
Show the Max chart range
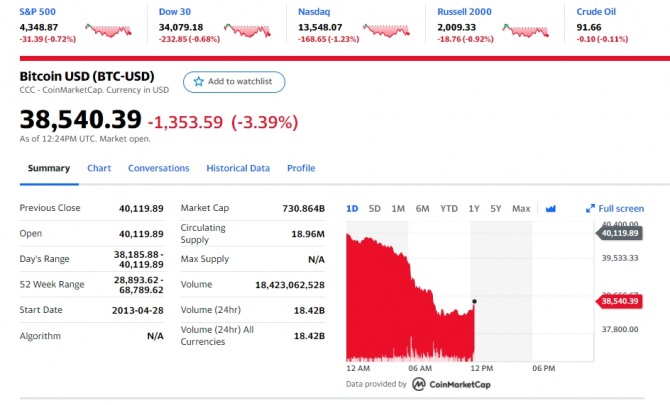click(521, 209)
